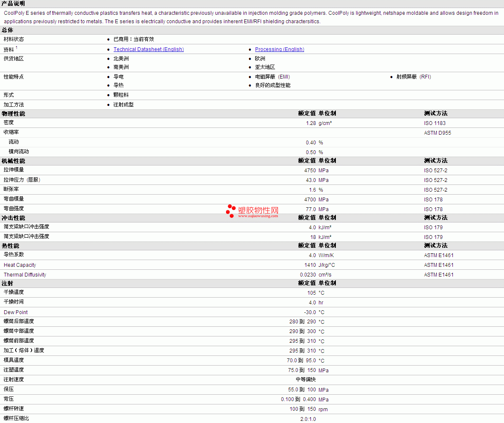Click the 良好的成型性能 feature entry
The image size is (504, 423).
(273, 85)
